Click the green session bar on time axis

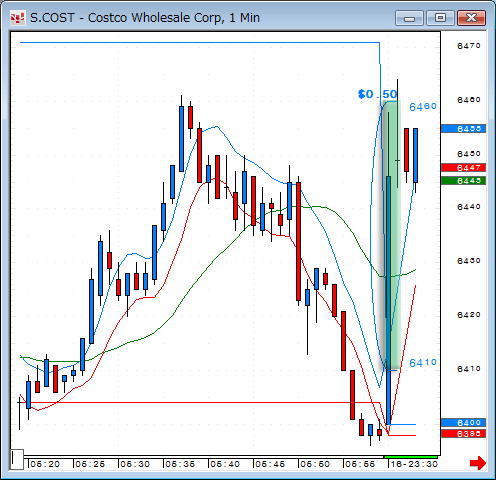point(411,457)
